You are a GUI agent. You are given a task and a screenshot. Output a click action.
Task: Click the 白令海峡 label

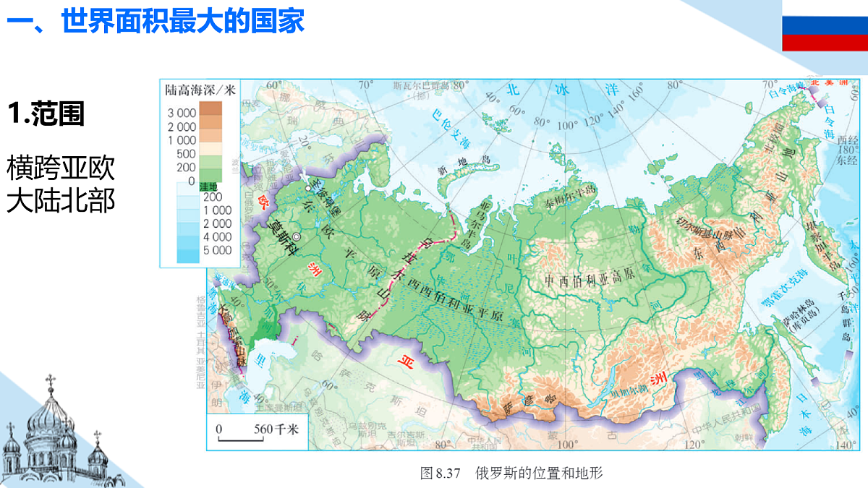coord(786,89)
